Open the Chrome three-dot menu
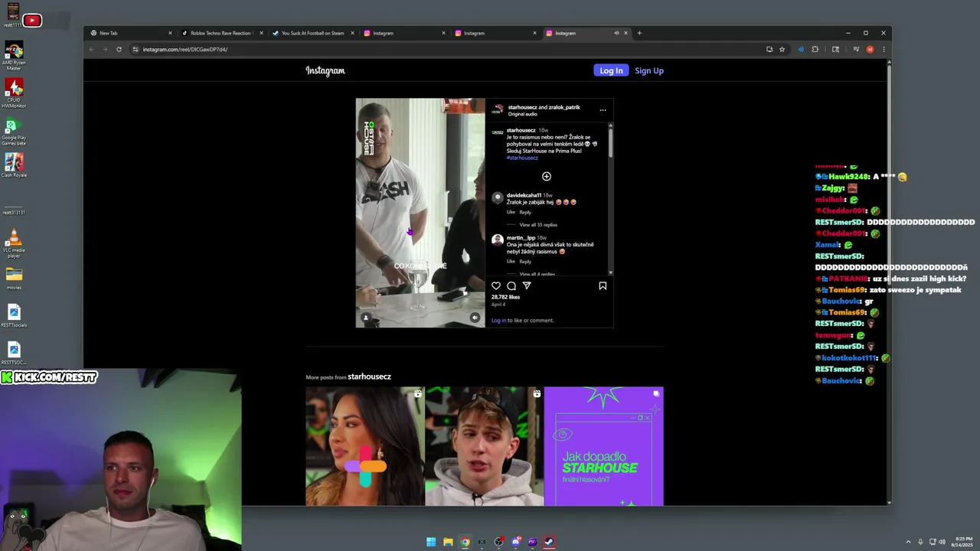Viewport: 980px width, 551px height. point(884,49)
